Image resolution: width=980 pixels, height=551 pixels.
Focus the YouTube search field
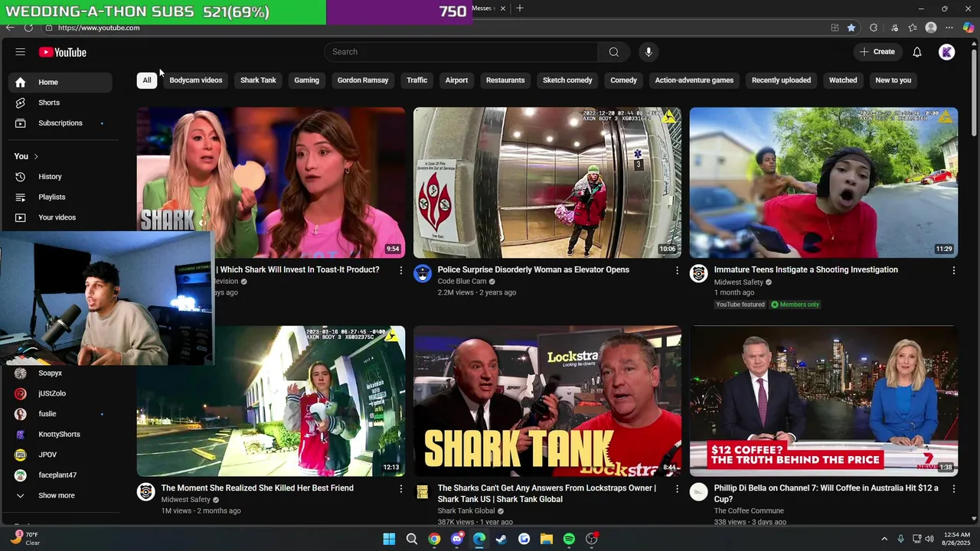point(461,52)
